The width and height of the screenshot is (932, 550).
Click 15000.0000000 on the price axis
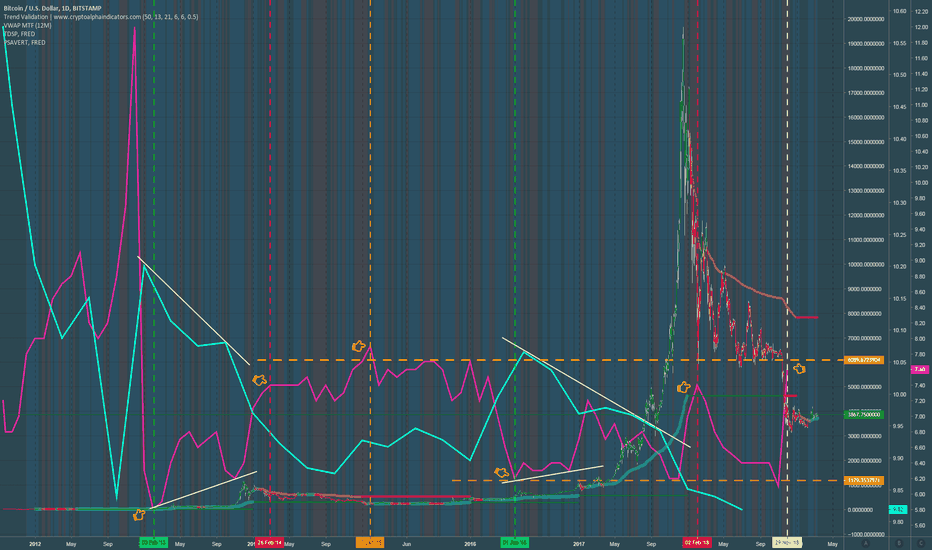click(865, 142)
